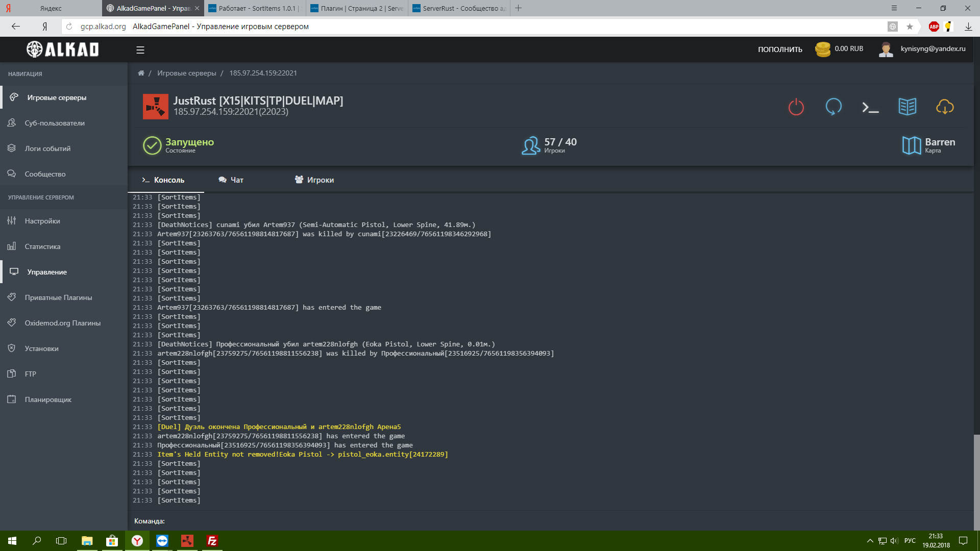Screen dimensions: 980x551
Task: Open Планировщик in the sidebar
Action: point(48,399)
